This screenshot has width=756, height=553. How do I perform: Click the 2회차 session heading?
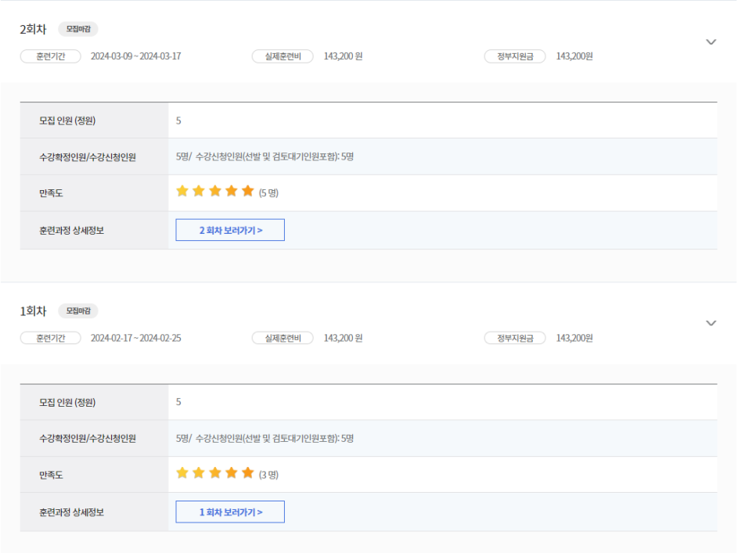pos(33,30)
